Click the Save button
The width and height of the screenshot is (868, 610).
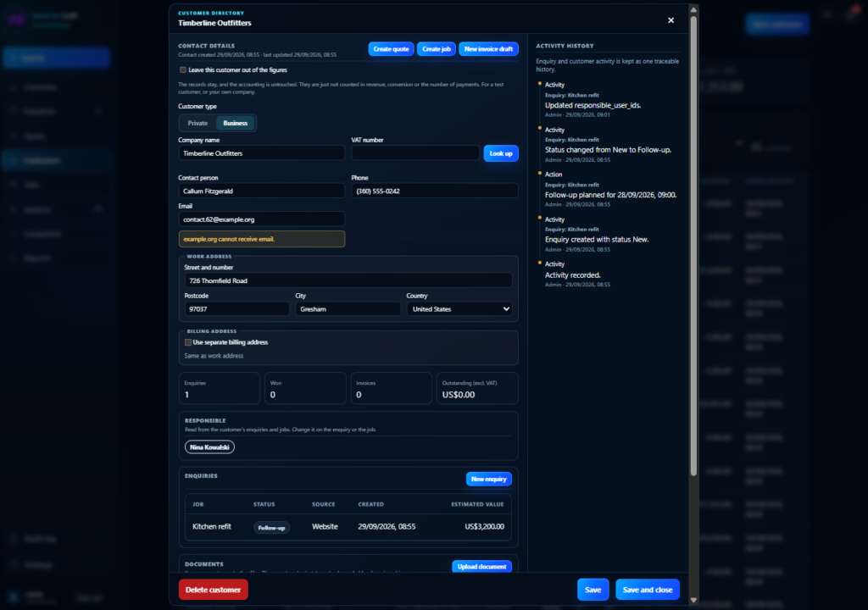(593, 590)
